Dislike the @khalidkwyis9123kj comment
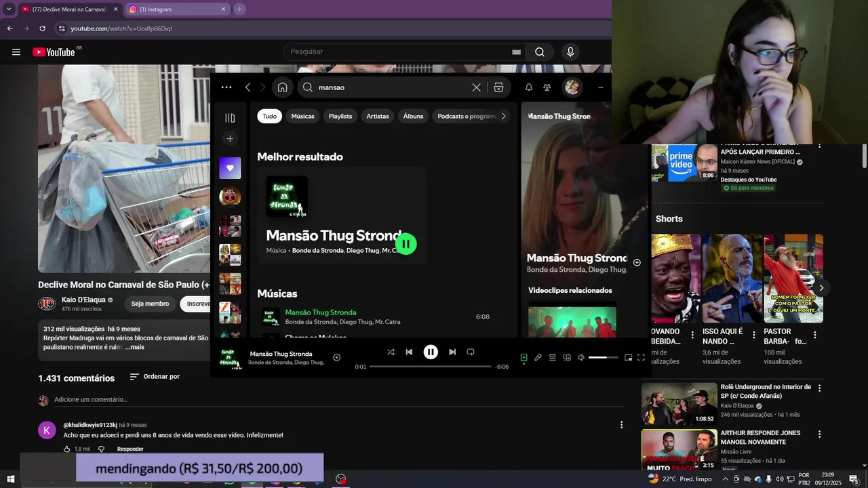This screenshot has height=488, width=868. 102,449
